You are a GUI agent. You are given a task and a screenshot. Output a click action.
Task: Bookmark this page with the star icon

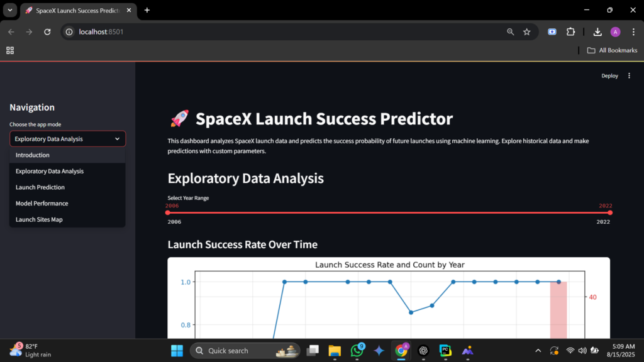pos(526,31)
